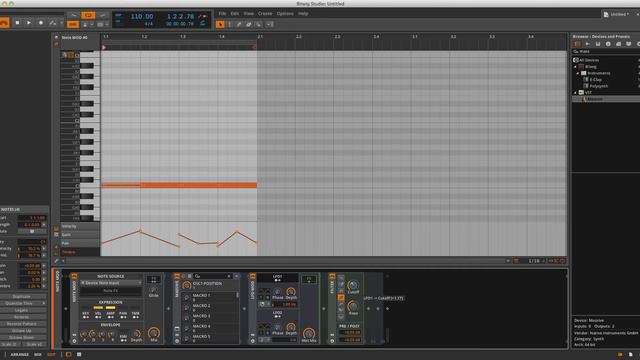Select Polysynth in the browser
This screenshot has height=360, width=640.
click(x=598, y=86)
